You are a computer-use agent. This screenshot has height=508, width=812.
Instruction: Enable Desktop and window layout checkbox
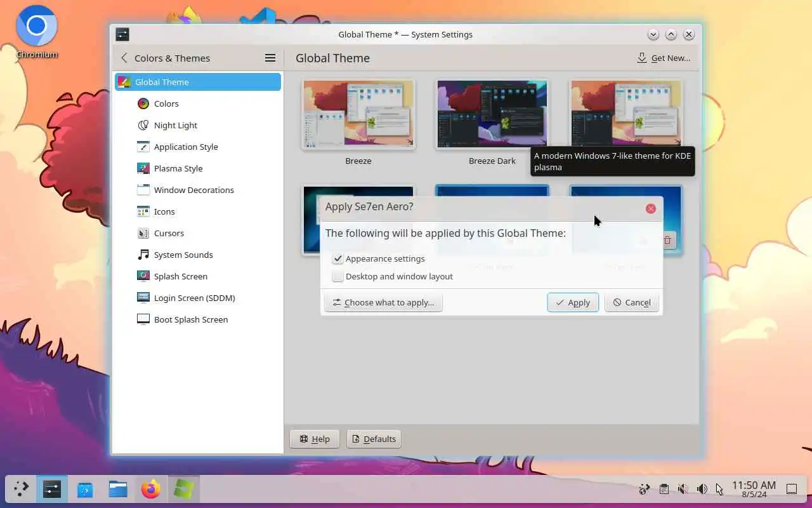(x=337, y=276)
